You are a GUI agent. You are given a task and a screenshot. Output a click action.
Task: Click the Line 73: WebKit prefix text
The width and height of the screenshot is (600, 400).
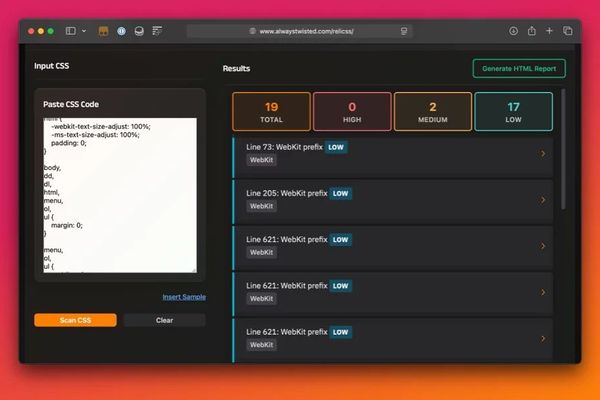[x=284, y=147]
